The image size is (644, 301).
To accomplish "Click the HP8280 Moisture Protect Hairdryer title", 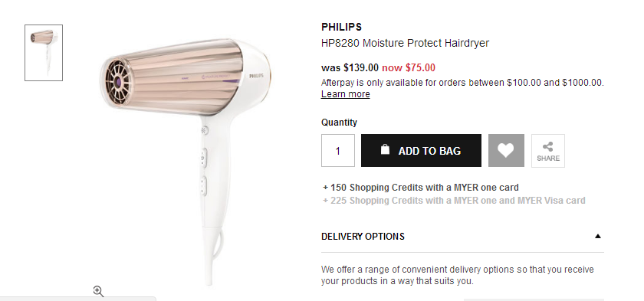I will pyautogui.click(x=405, y=43).
